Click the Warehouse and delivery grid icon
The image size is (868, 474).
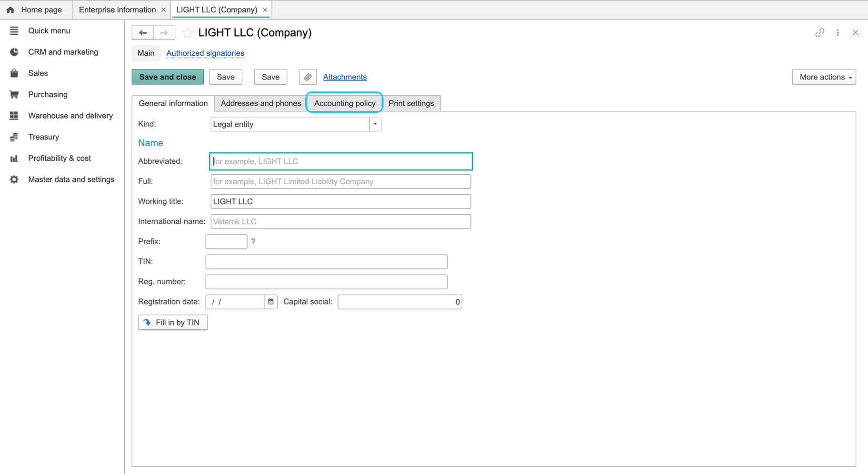(14, 116)
